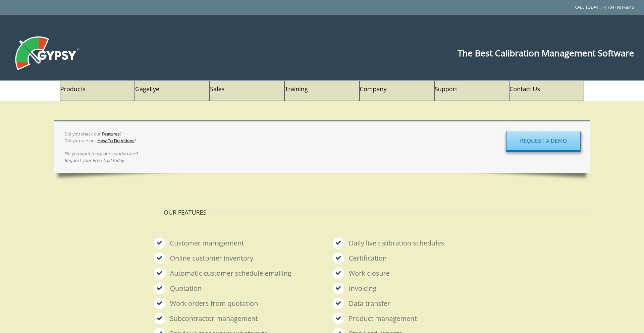This screenshot has width=644, height=333.
Task: Select the Sales navigation item
Action: click(247, 91)
